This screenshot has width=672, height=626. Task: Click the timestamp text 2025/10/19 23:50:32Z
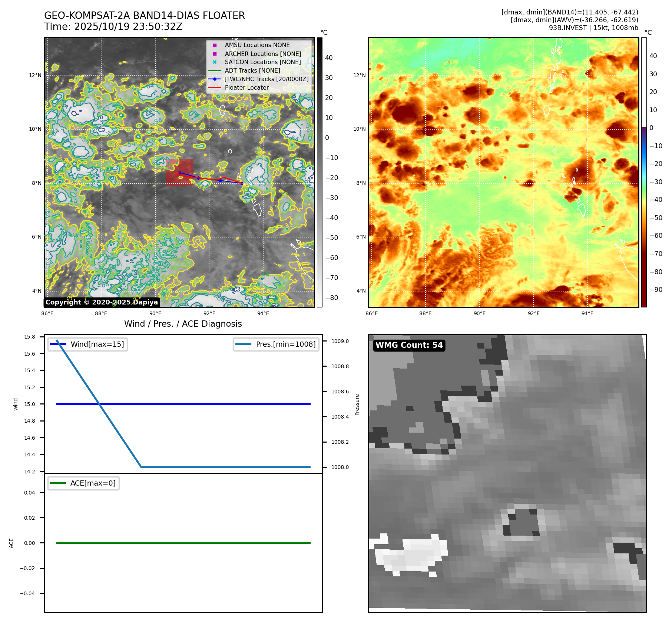[128, 27]
